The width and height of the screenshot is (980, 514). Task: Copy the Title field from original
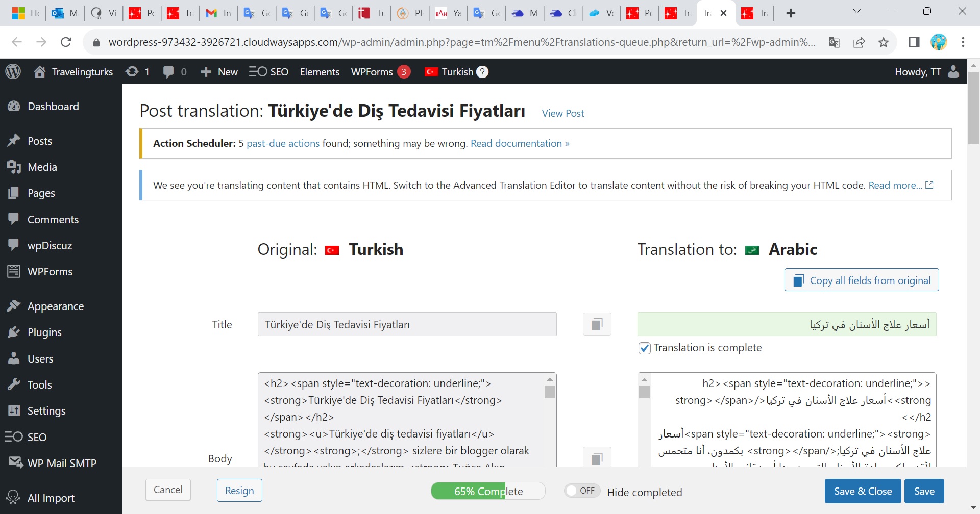point(597,324)
